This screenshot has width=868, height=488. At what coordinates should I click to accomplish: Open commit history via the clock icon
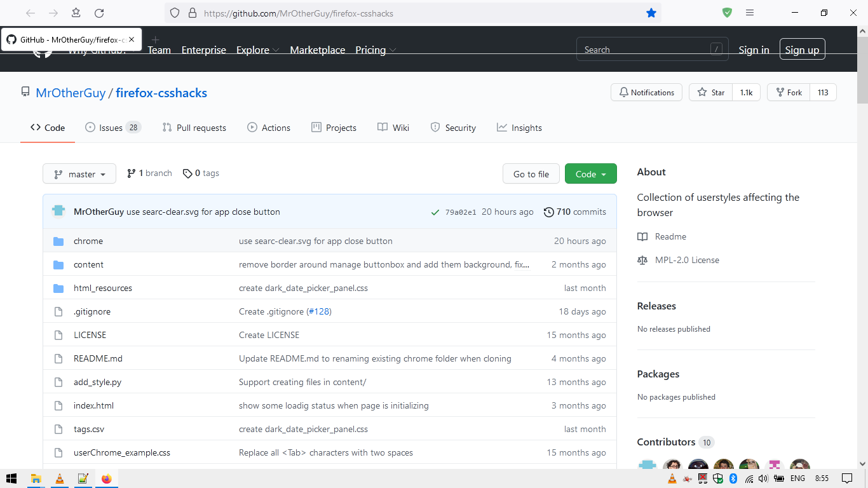click(549, 212)
